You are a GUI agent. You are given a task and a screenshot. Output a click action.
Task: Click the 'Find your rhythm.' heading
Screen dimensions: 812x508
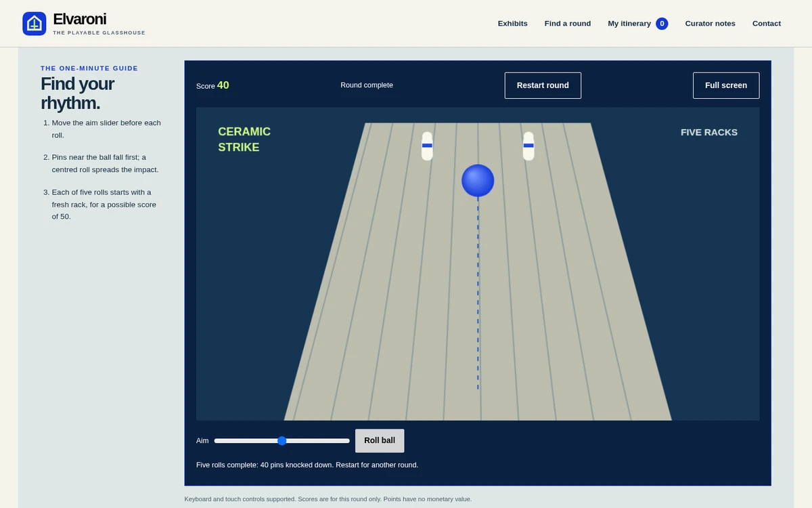point(77,93)
